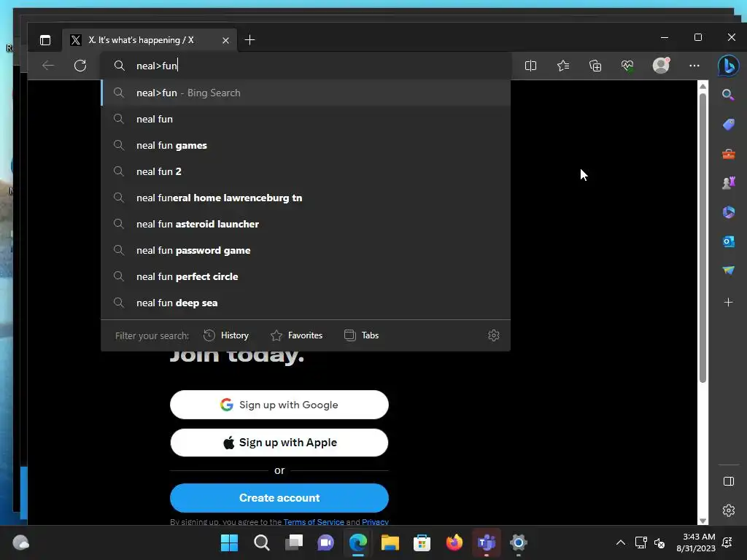Select 'neal>fun - Bing Search' suggestion
The width and height of the screenshot is (747, 560).
point(306,93)
